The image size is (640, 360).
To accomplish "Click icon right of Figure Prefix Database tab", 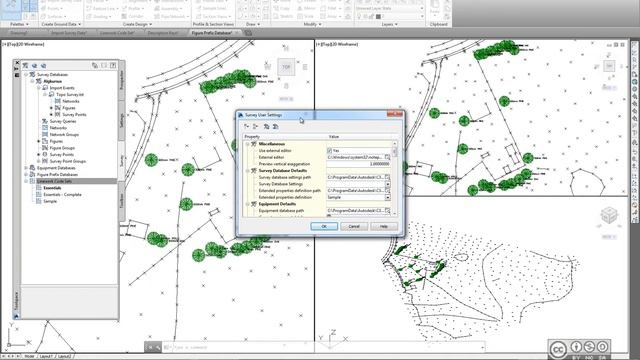I will click(x=248, y=33).
